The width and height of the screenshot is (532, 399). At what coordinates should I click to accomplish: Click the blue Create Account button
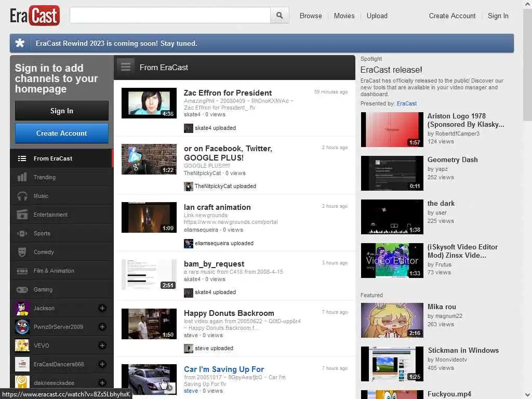point(62,134)
